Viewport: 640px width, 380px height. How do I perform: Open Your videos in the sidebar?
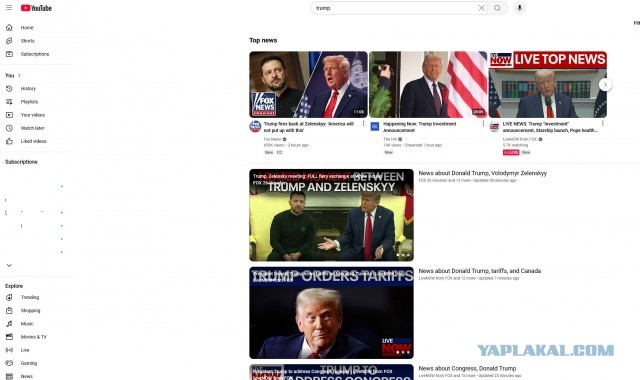pos(33,115)
